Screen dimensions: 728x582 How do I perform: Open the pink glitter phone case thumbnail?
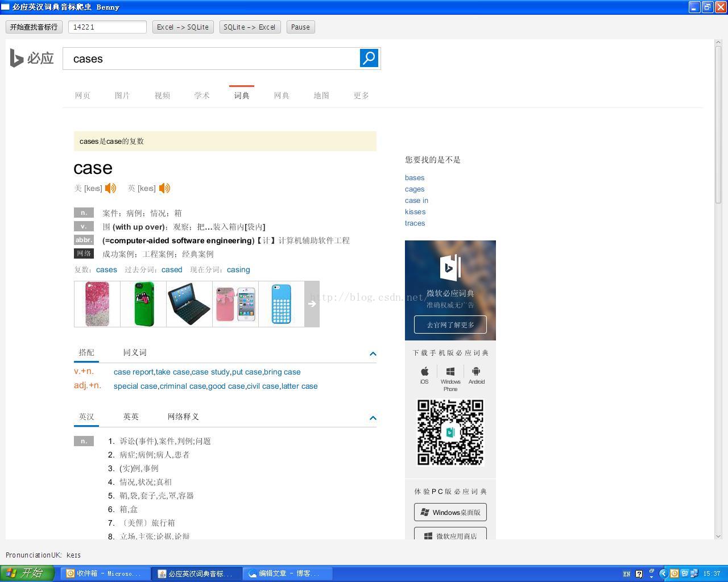click(97, 304)
